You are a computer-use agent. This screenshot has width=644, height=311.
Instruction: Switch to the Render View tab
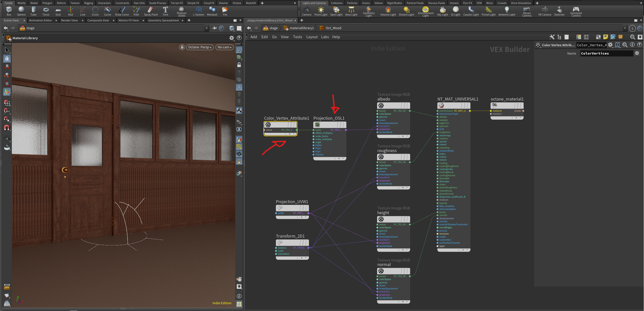69,20
